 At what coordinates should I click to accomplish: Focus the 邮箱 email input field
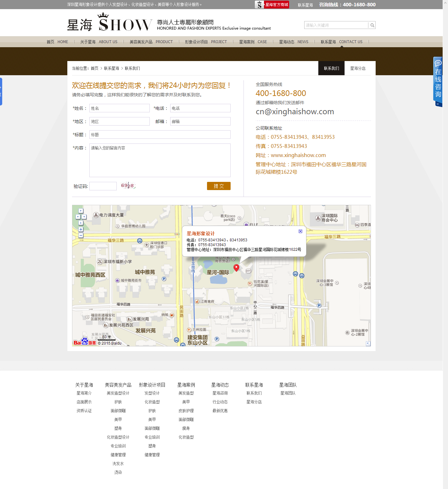(200, 121)
